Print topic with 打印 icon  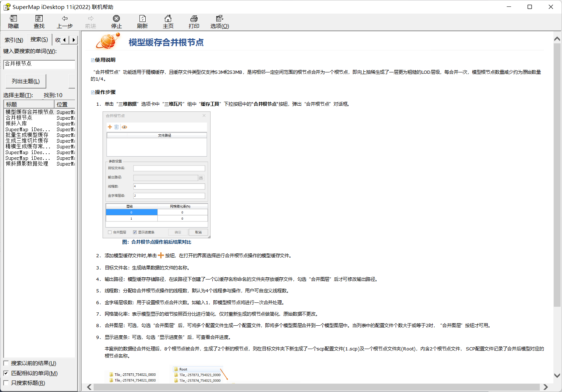point(194,22)
